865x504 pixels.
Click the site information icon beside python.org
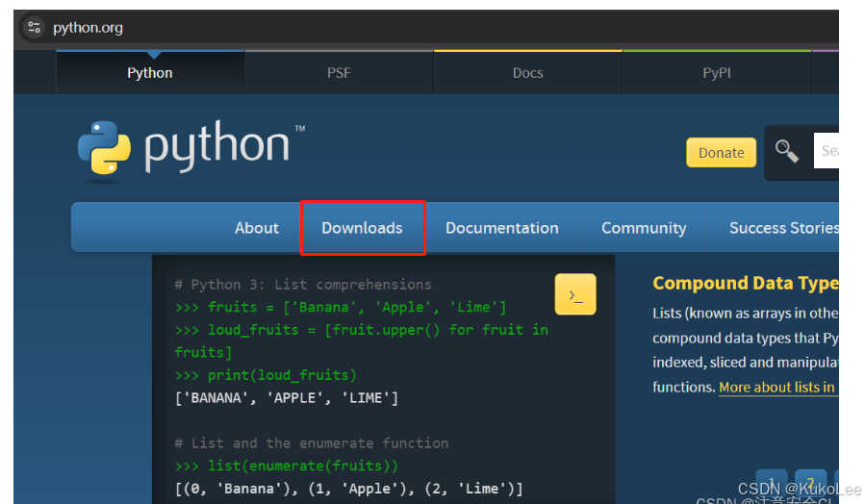point(35,27)
